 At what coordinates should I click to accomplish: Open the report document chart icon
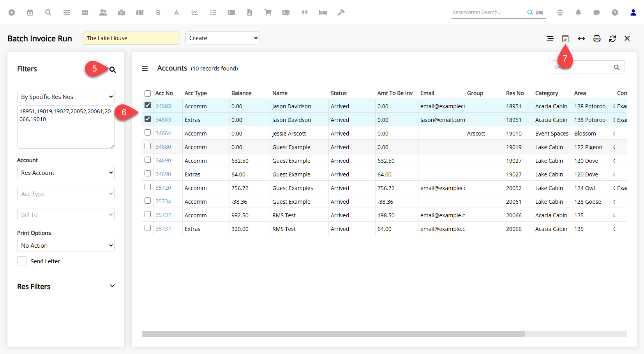pyautogui.click(x=250, y=12)
